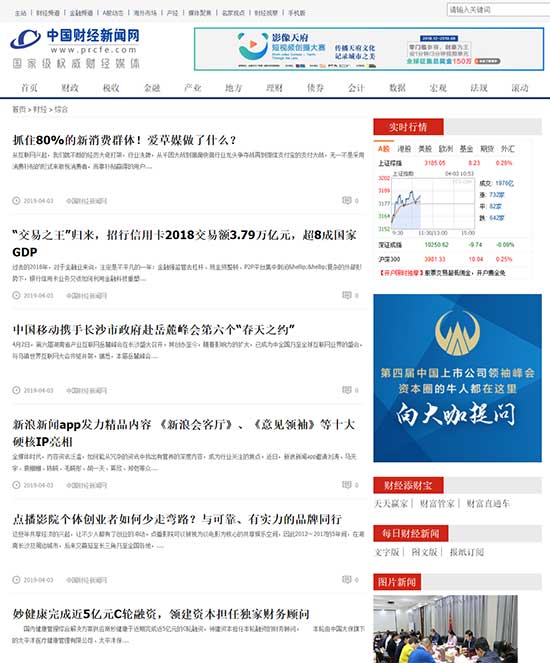Open 图文版 daily news link
The height and width of the screenshot is (663, 550).
click(x=424, y=552)
